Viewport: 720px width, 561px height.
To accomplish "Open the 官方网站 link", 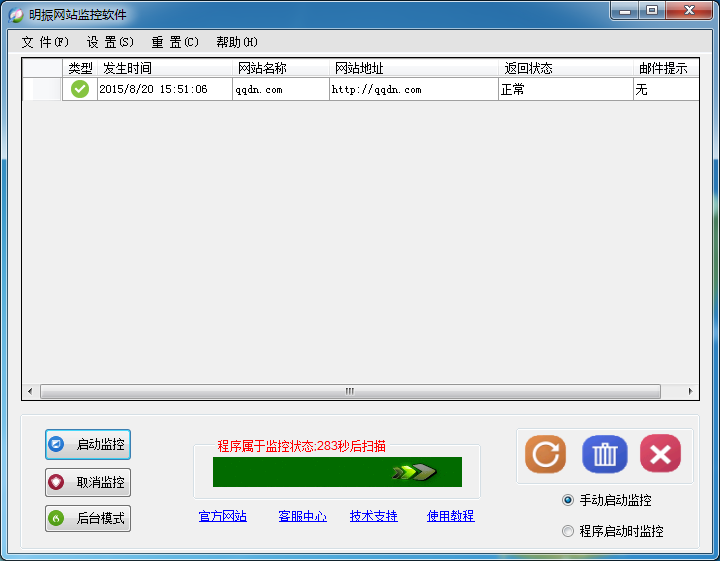I will click(223, 516).
